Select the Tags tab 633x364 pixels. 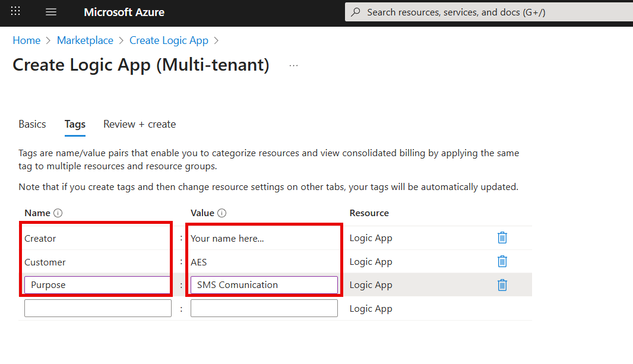75,124
